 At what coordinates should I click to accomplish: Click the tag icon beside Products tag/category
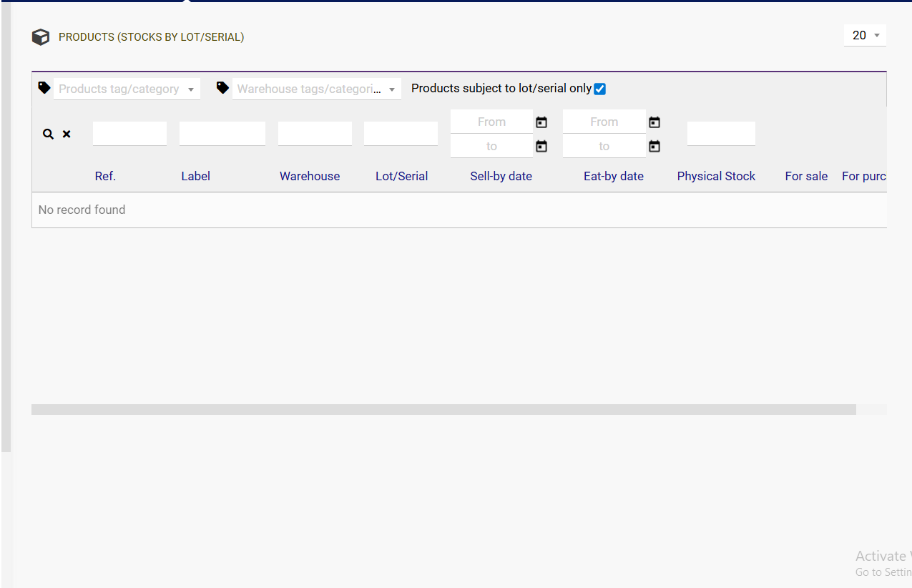(x=44, y=88)
